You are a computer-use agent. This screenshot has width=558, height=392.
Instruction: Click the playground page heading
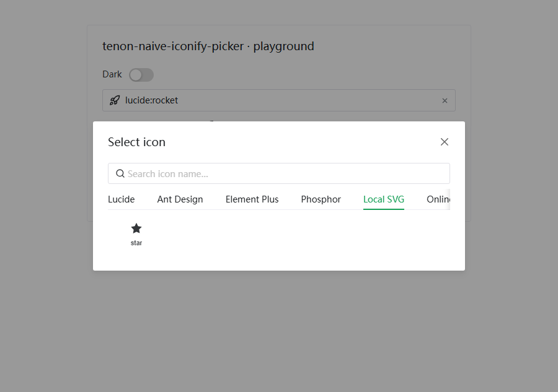pyautogui.click(x=208, y=46)
